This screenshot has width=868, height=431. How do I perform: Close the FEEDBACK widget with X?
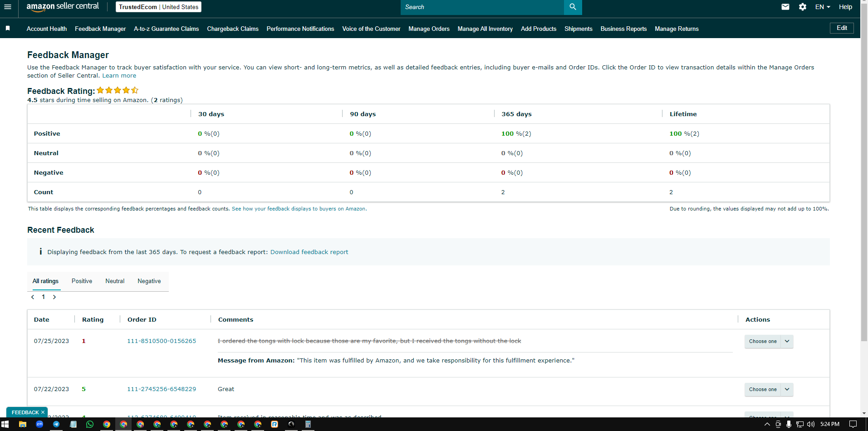[x=43, y=412]
